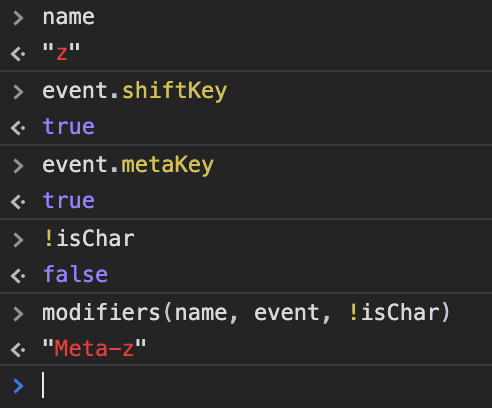The image size is (492, 408).
Task: Click the console prompt input line
Action: [246, 386]
